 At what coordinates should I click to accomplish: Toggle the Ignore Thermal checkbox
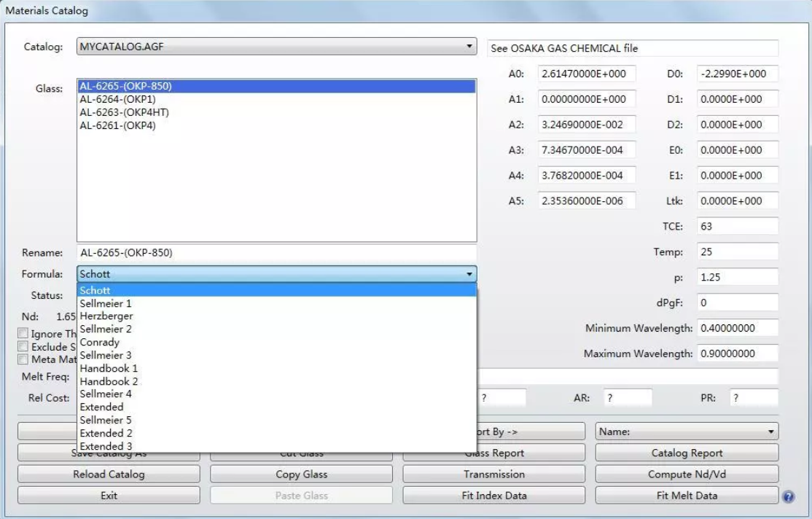pos(23,334)
